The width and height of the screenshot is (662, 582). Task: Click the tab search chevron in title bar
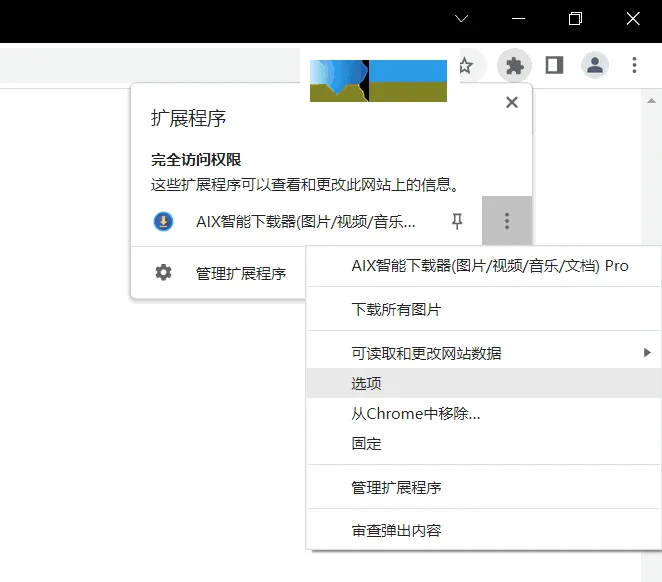(461, 19)
